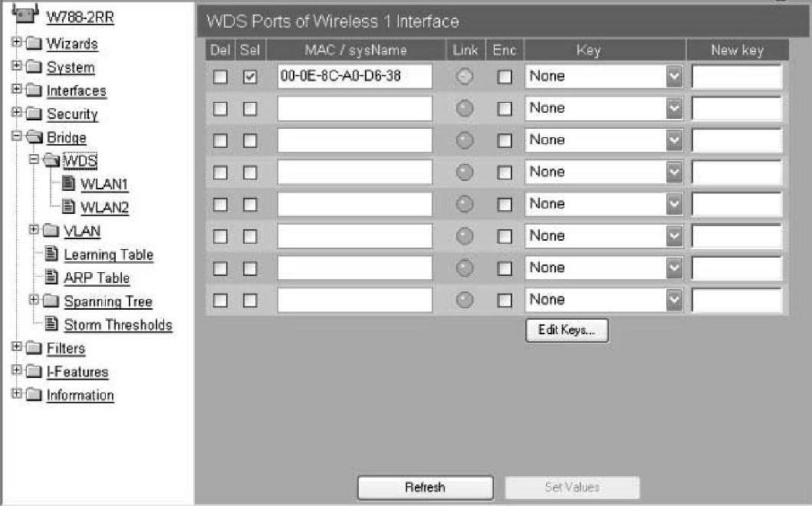Click the Security folder icon
Image resolution: width=812 pixels, height=506 pixels.
pyautogui.click(x=35, y=115)
